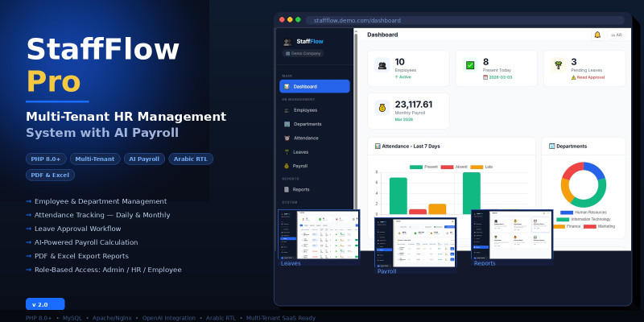The image size is (644, 322).
Task: Click the v 2.0 version badge
Action: (x=44, y=305)
